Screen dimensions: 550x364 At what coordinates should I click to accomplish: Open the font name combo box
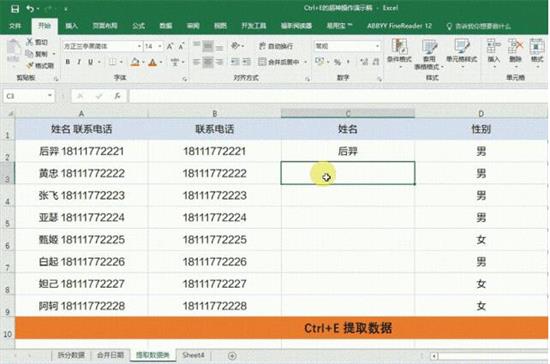102,46
